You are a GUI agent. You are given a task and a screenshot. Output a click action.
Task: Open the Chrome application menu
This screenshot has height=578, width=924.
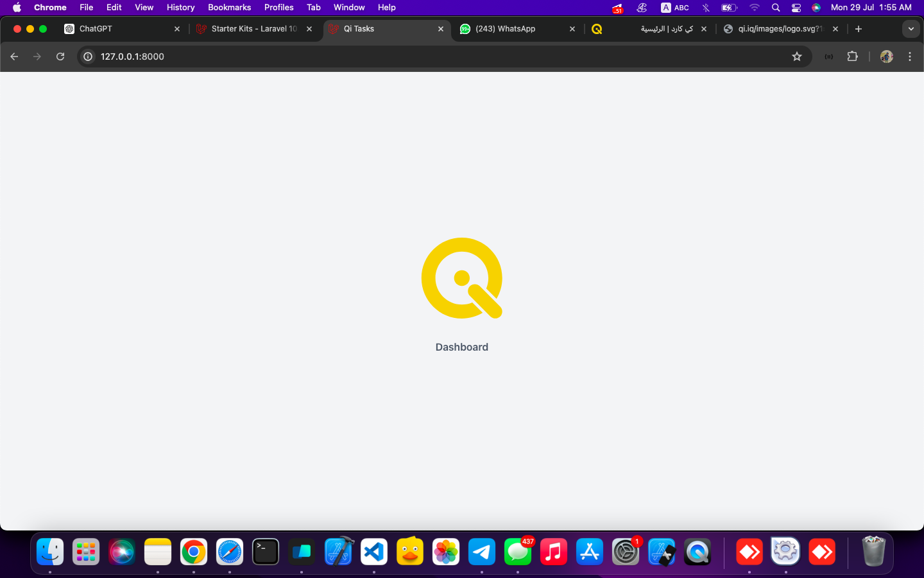50,8
